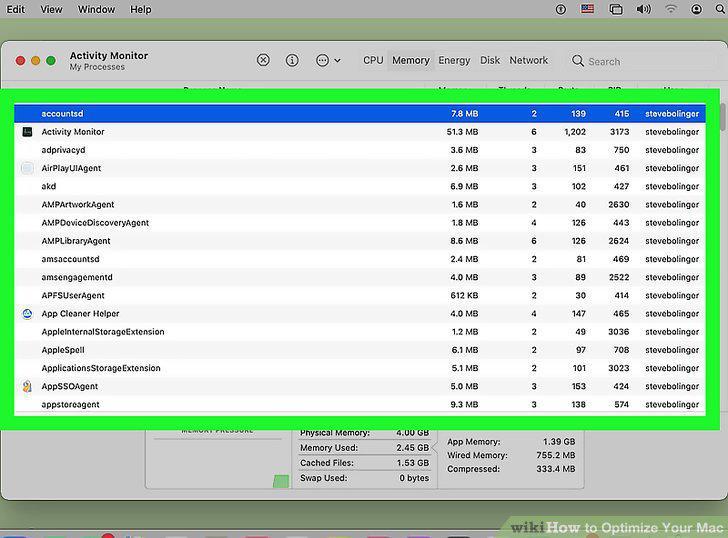Switch to the CPU tab
This screenshot has width=728, height=538.
tap(373, 60)
